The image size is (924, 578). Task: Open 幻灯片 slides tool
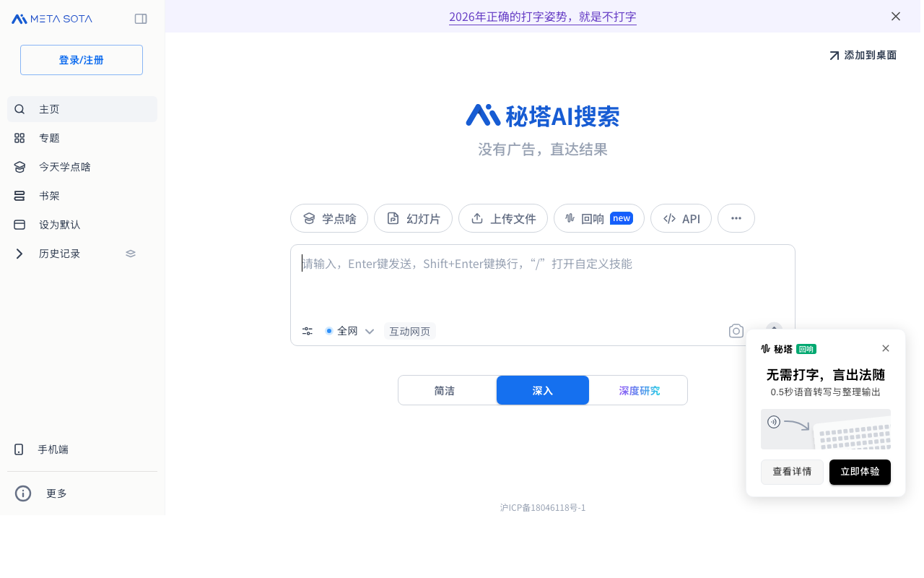click(413, 218)
